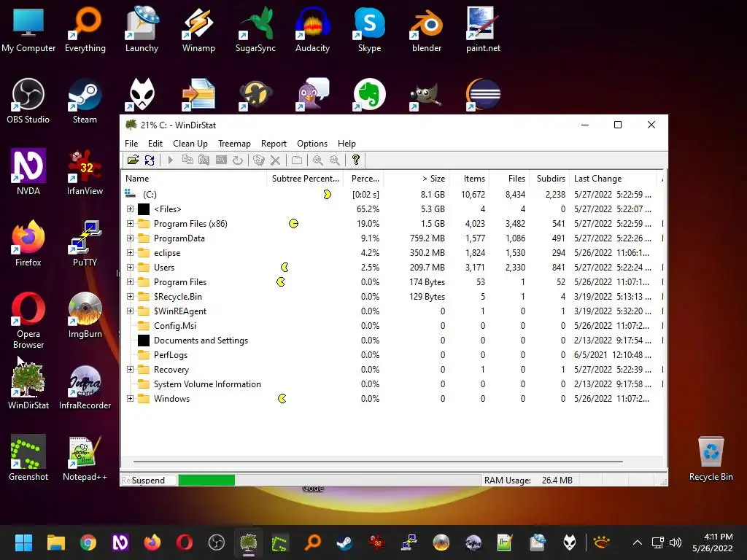Expand the ProgramData folder node
Screen dimensions: 747x560
[x=130, y=238]
